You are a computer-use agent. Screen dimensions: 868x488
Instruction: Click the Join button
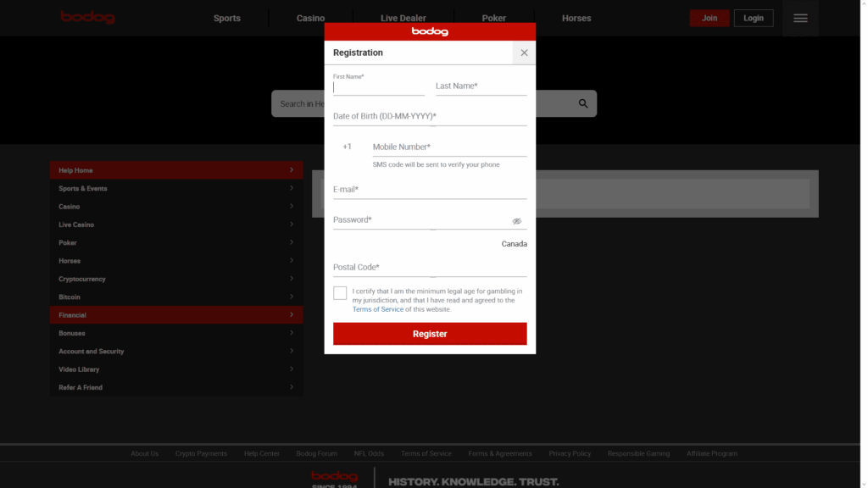(709, 17)
